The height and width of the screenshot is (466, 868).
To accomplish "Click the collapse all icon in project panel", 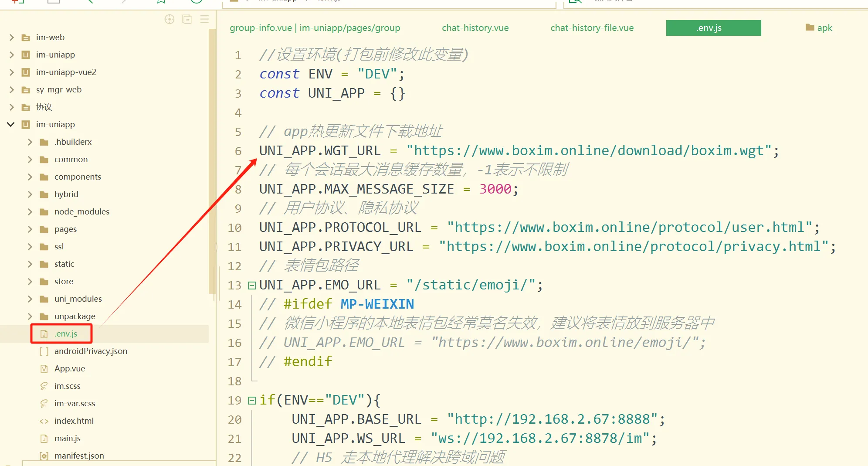I will pos(187,19).
